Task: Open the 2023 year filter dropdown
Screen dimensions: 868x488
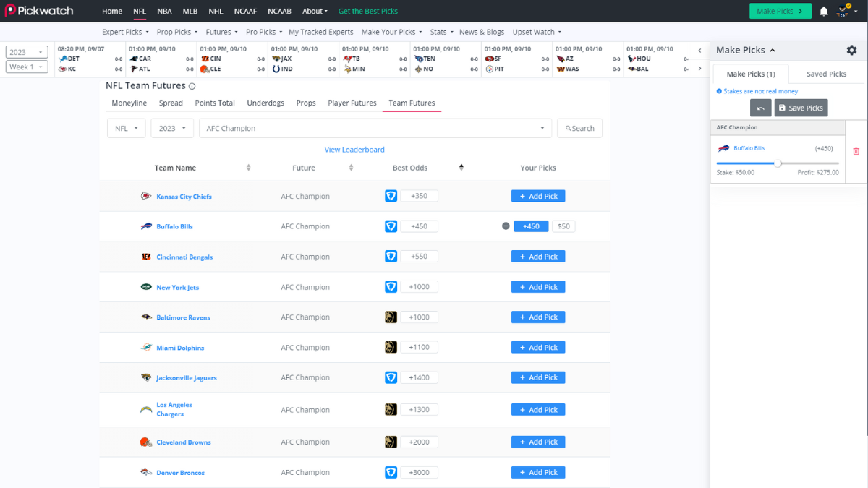Action: 172,128
